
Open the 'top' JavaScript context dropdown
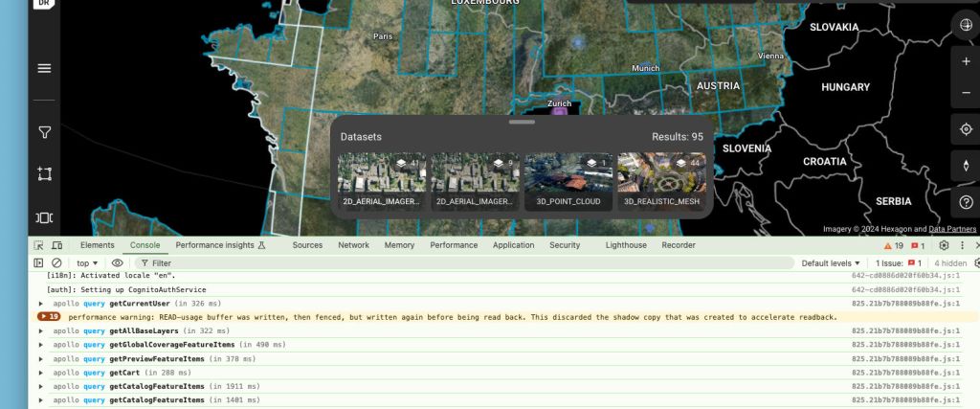tap(87, 262)
